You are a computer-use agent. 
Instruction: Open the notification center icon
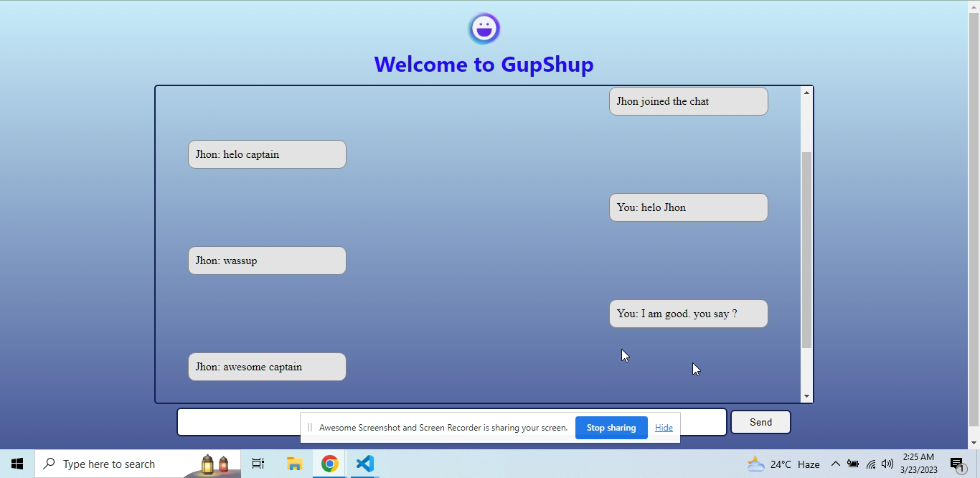pos(957,464)
